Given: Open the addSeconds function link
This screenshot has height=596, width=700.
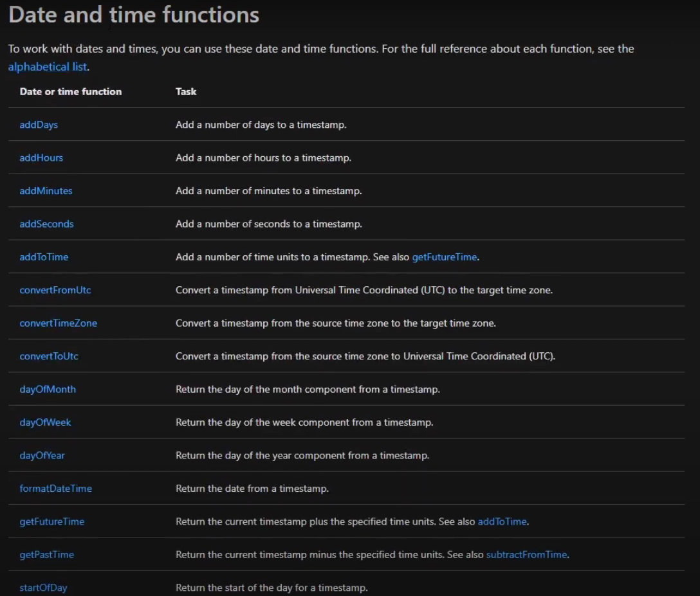Looking at the screenshot, I should tap(46, 224).
